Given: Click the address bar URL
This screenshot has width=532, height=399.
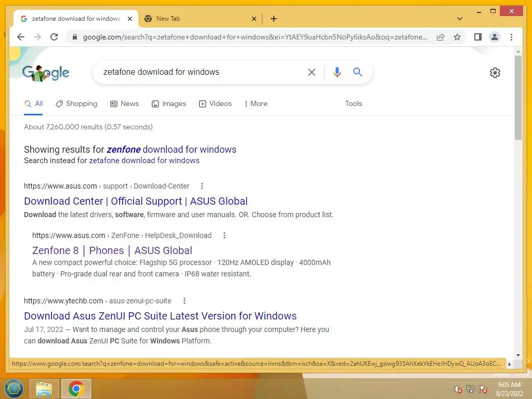Looking at the screenshot, I should [255, 37].
